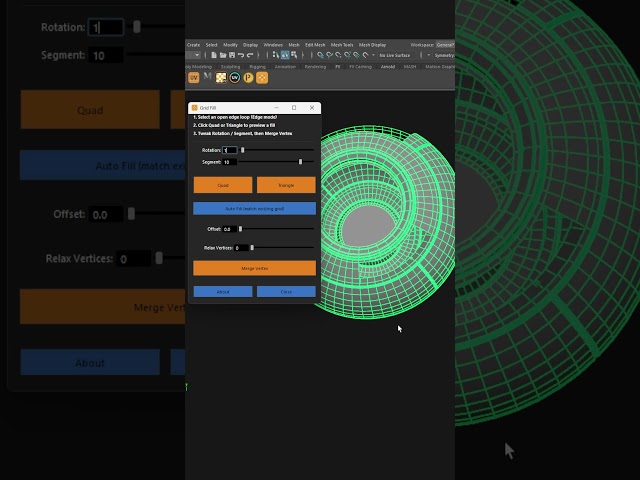The image size is (640, 480).
Task: Click the Undo arrow icon
Action: (x=241, y=55)
